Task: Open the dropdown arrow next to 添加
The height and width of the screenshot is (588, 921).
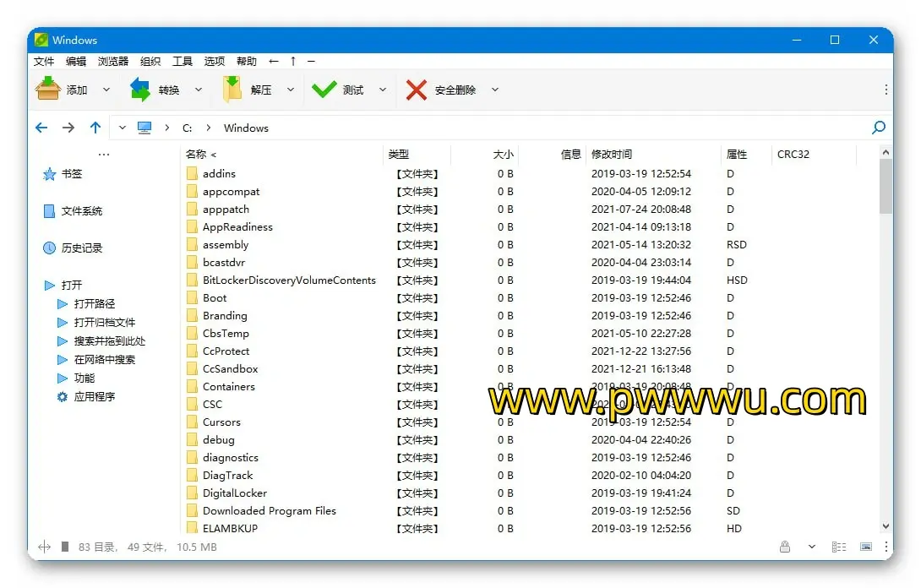Action: (x=106, y=90)
